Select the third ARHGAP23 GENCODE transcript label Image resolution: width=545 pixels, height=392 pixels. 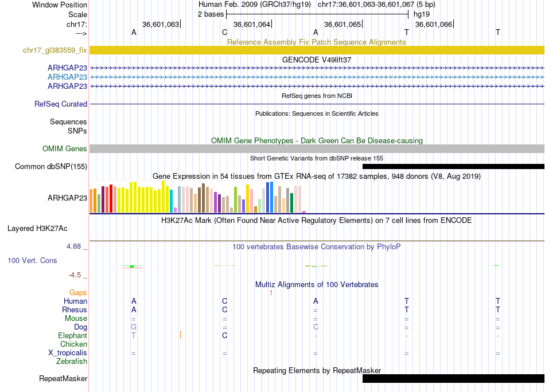[x=67, y=86]
